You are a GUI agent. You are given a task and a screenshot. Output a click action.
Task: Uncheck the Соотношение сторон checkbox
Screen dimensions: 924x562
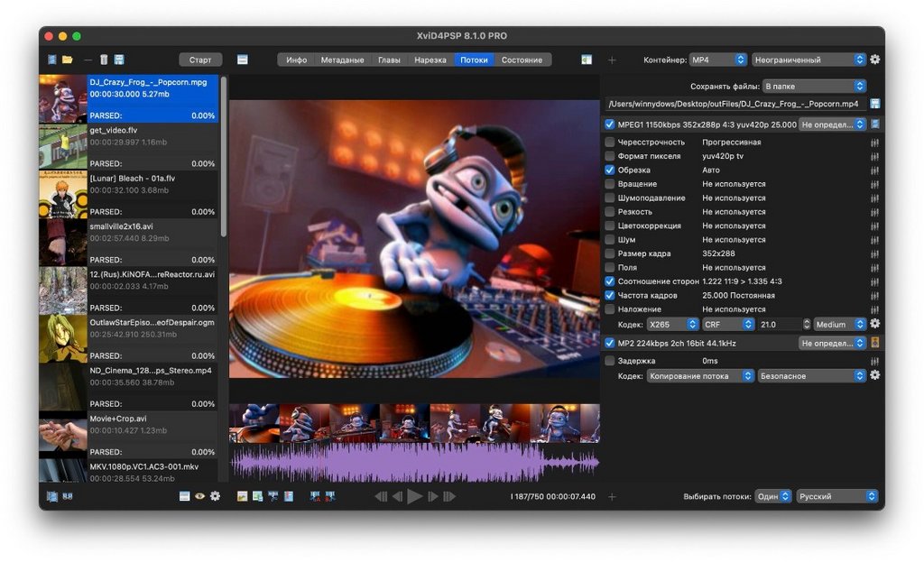coord(610,281)
